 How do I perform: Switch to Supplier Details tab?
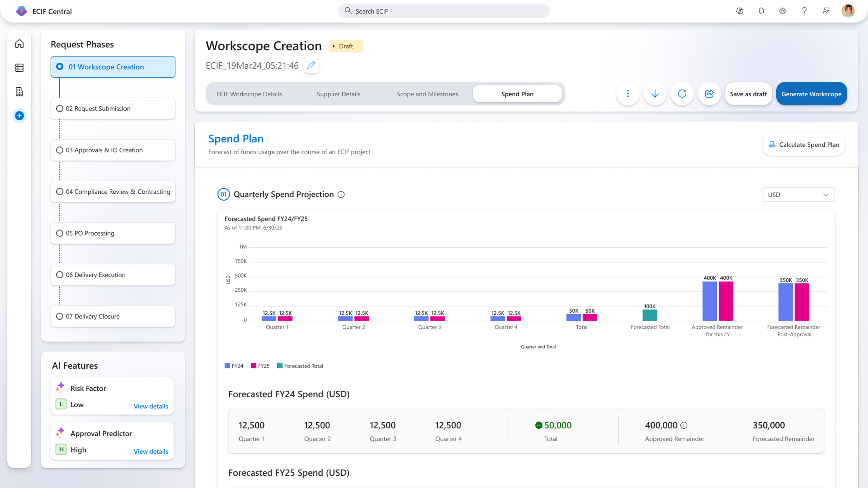[x=338, y=94]
